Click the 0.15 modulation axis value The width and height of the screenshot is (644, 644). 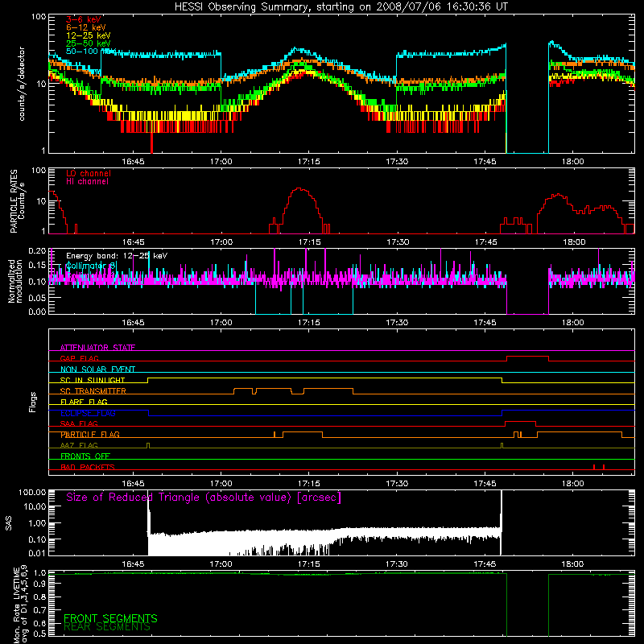click(37, 266)
